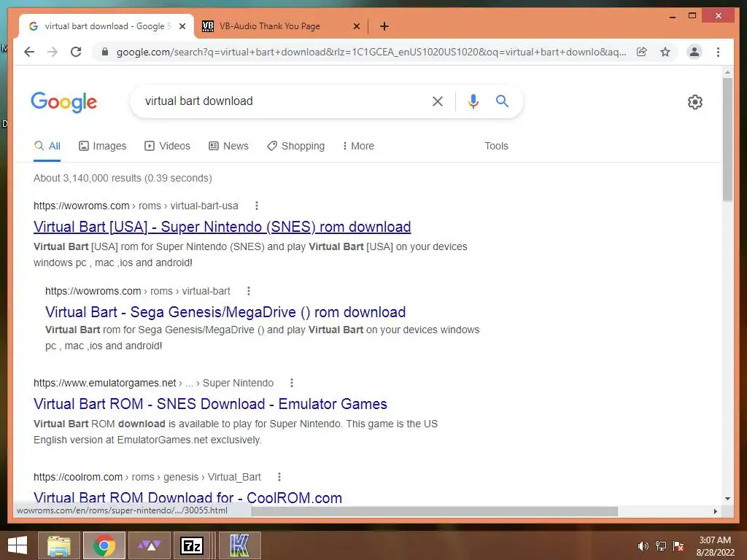Expand the More search categories menu
747x560 pixels.
click(358, 146)
